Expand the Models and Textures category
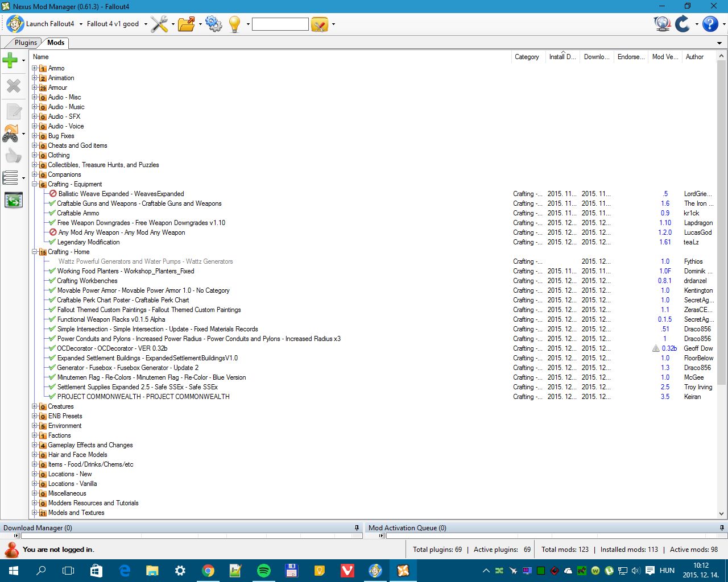This screenshot has height=582, width=728. pyautogui.click(x=35, y=513)
